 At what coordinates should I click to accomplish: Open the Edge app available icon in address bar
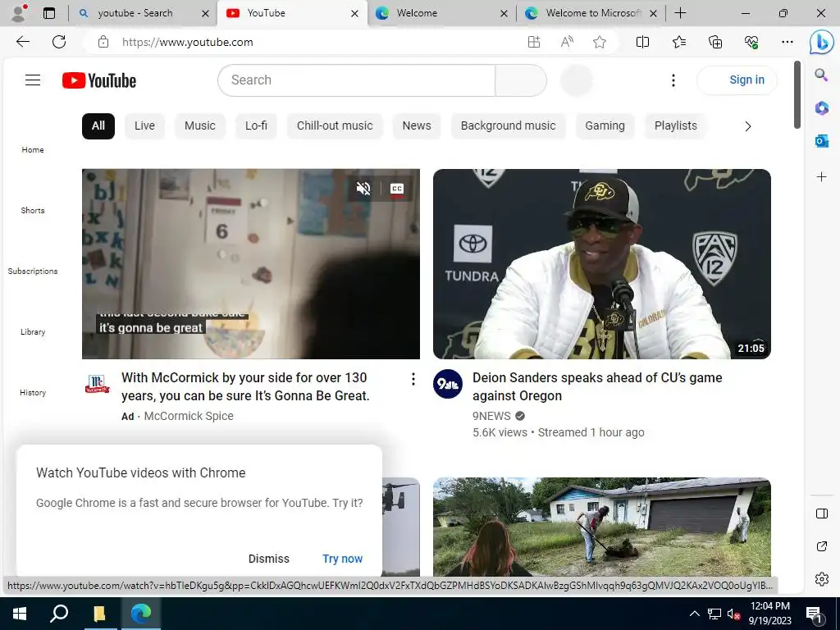click(533, 42)
